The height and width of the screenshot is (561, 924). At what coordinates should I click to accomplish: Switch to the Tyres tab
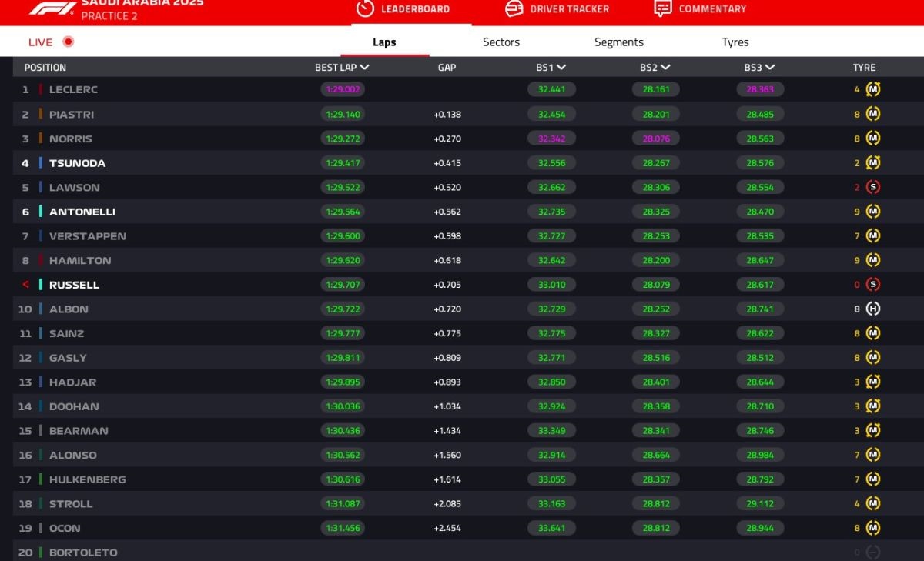(x=735, y=42)
